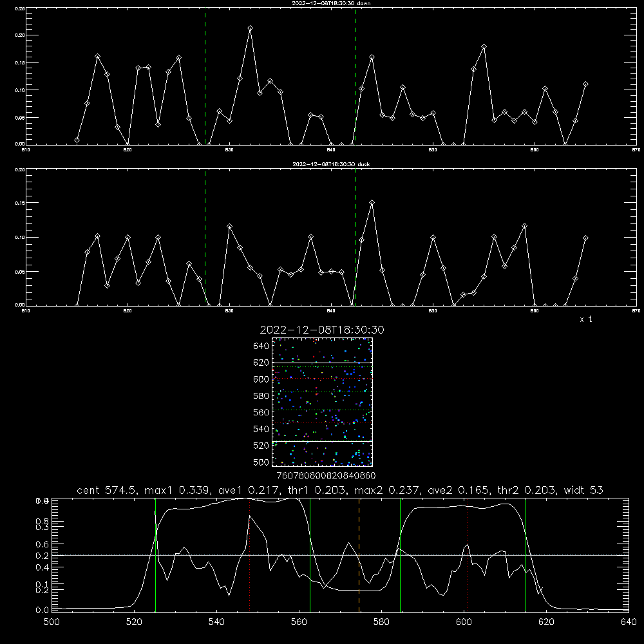Select the 'max2 0.237' value
Screen dimensions: 644x644
(x=387, y=490)
